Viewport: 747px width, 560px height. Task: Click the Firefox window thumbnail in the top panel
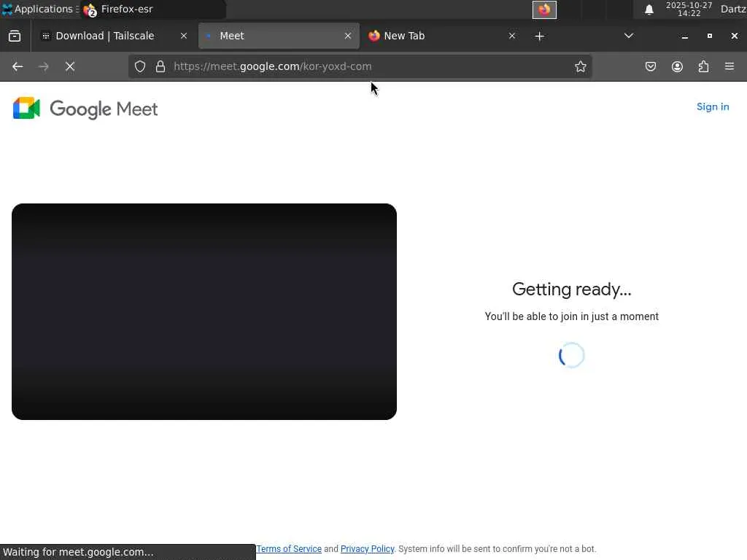[x=544, y=9]
